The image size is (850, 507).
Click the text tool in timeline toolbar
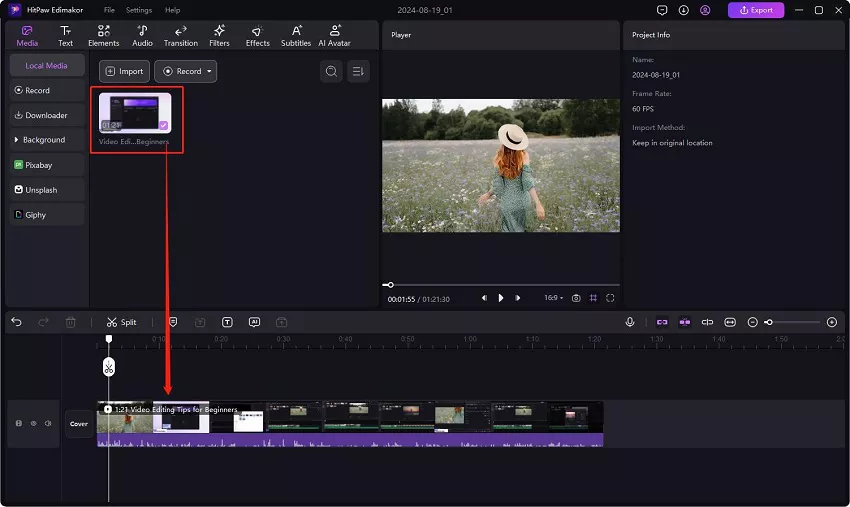227,322
